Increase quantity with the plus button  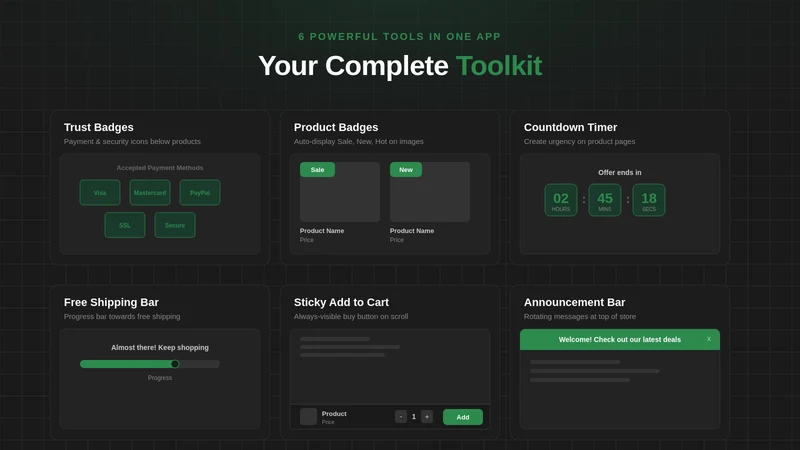427,417
